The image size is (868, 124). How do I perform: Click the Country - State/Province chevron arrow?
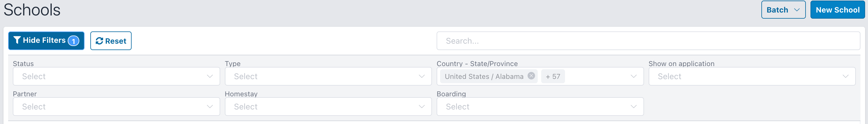pyautogui.click(x=634, y=76)
